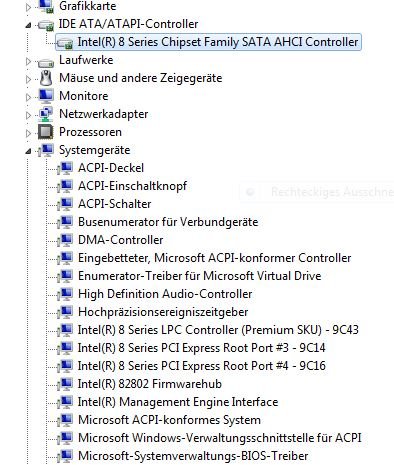
Task: Select PCI Express Root Port #3 - 9C14
Action: pyautogui.click(x=201, y=348)
